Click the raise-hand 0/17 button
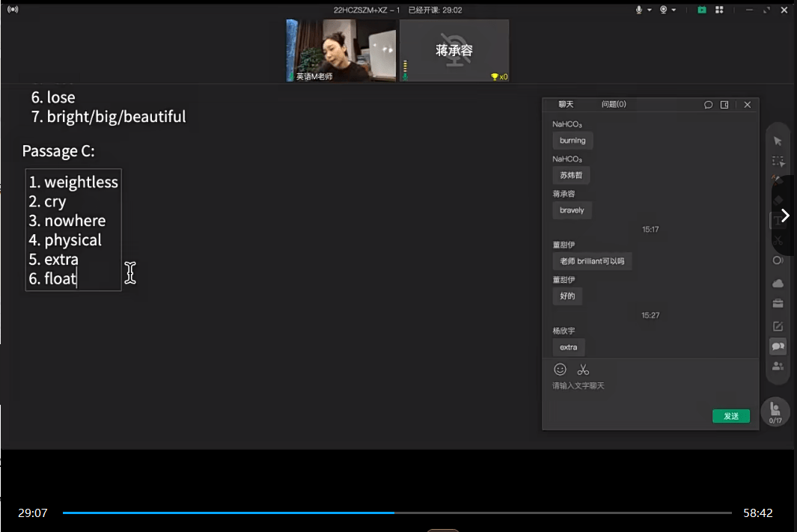The image size is (797, 532). pos(775,412)
